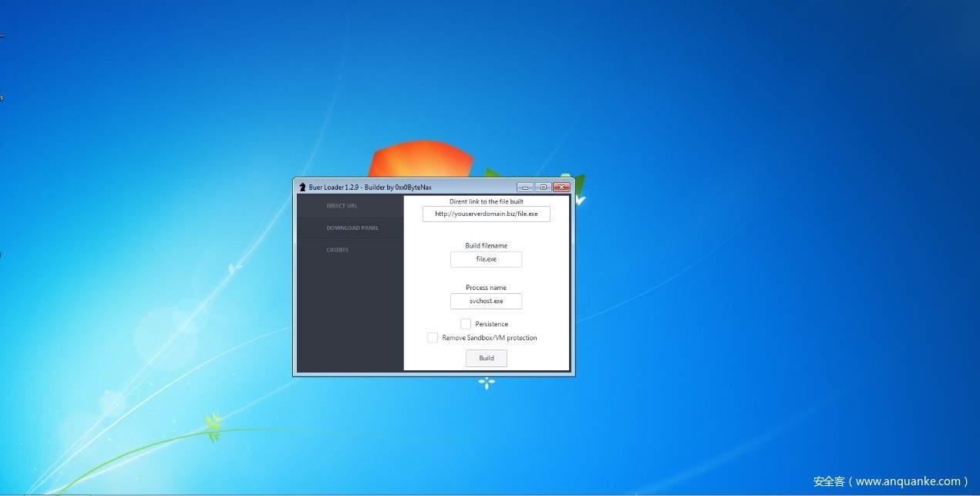Enable the Persistence checkbox

coord(466,324)
